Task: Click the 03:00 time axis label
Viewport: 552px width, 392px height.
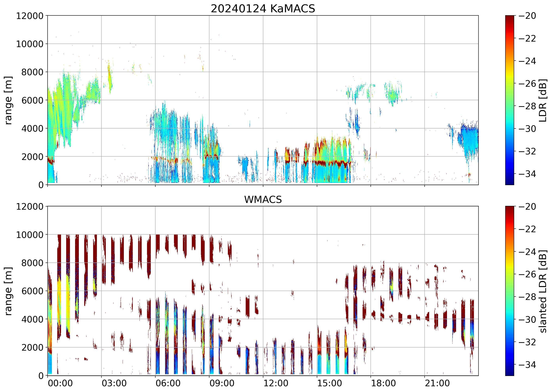Action: click(x=114, y=383)
